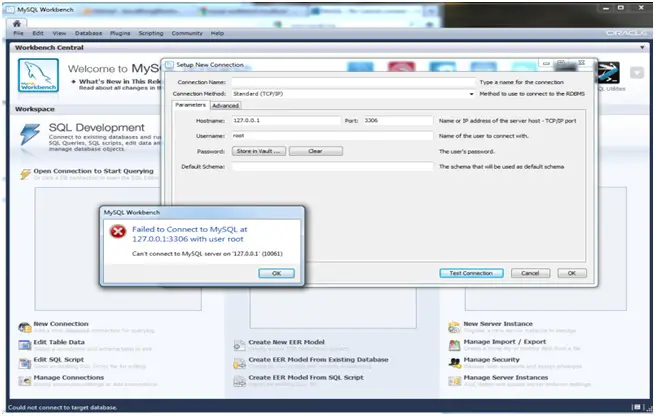Image resolution: width=655 pixels, height=416 pixels.
Task: Open the Manage Security link
Action: tap(491, 360)
